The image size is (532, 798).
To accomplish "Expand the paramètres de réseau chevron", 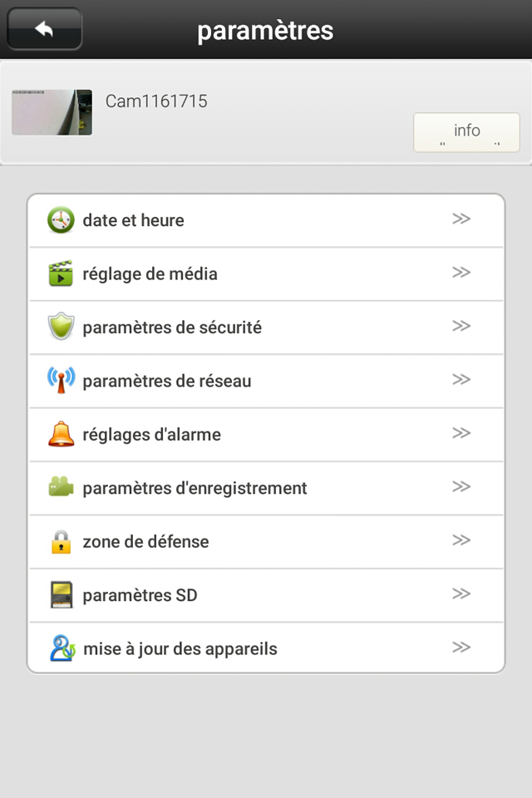I will tap(461, 380).
